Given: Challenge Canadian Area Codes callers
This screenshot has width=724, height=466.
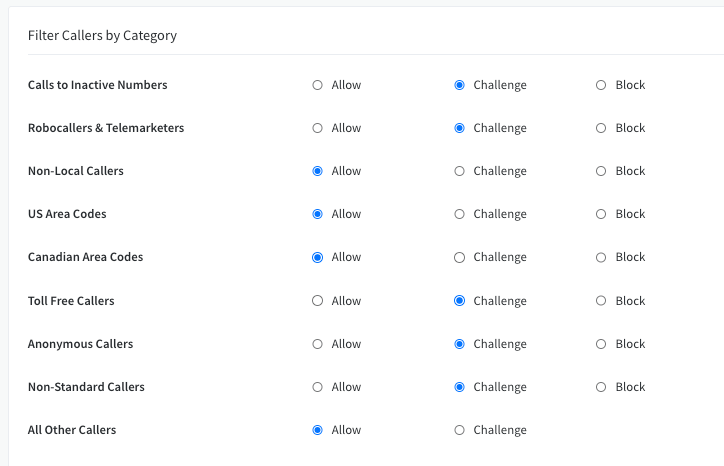Looking at the screenshot, I should (460, 257).
